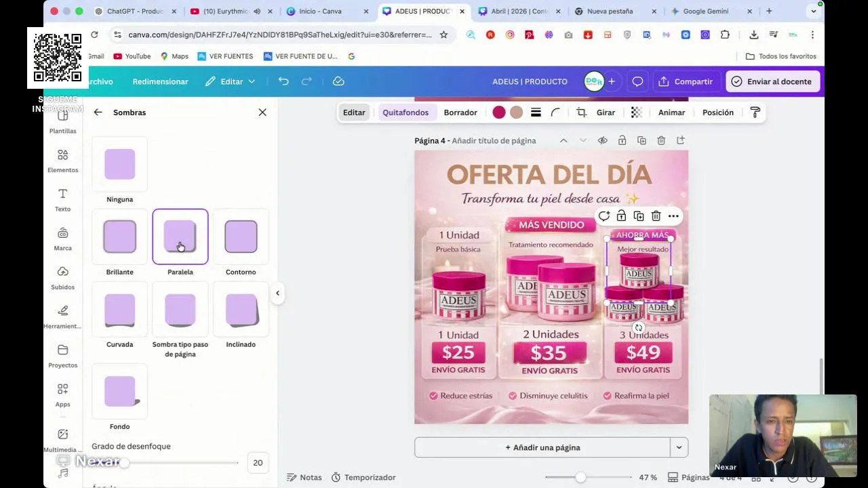Open the Redimensionar menu
The width and height of the screenshot is (868, 488).
(160, 81)
